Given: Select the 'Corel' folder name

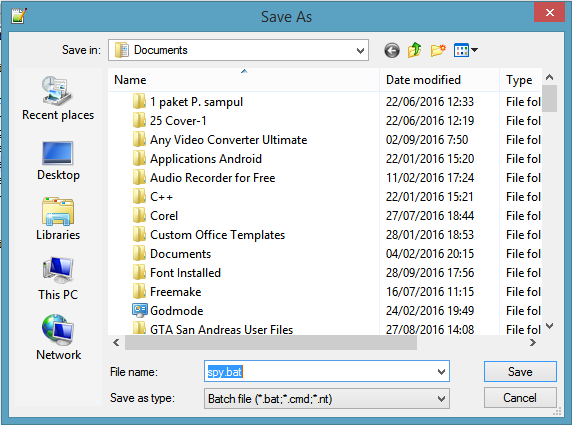Looking at the screenshot, I should pos(164,216).
